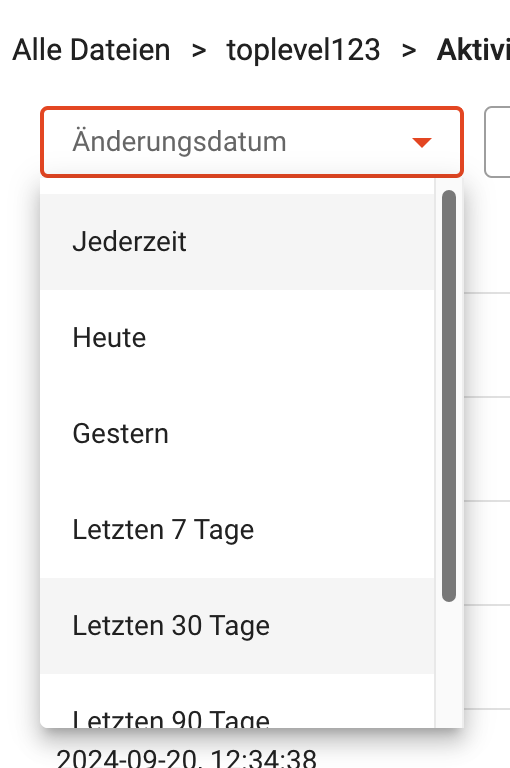Screen dimensions: 510x768
Task: Click the bold Aktivi… breadcrumb
Action: point(473,50)
